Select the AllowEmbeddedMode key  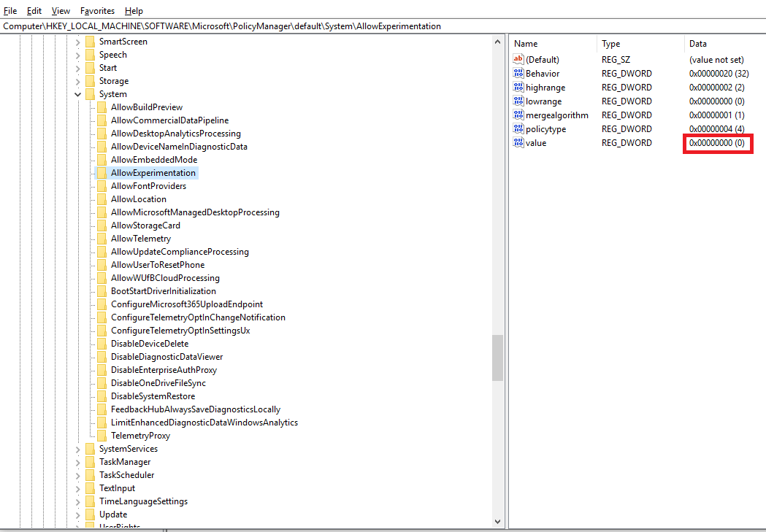click(154, 160)
